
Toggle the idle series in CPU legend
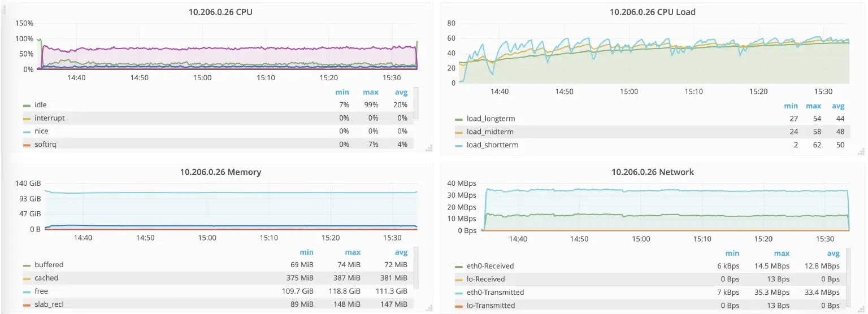click(41, 105)
